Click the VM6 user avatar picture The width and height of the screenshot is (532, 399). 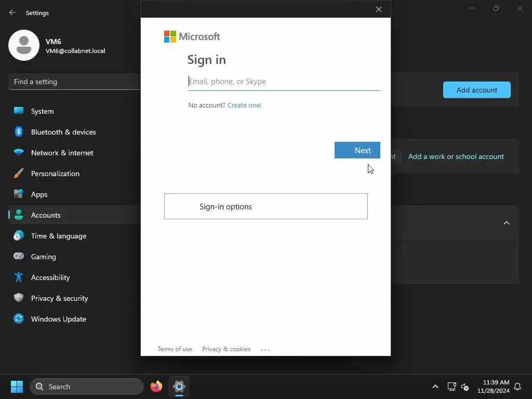tap(24, 45)
